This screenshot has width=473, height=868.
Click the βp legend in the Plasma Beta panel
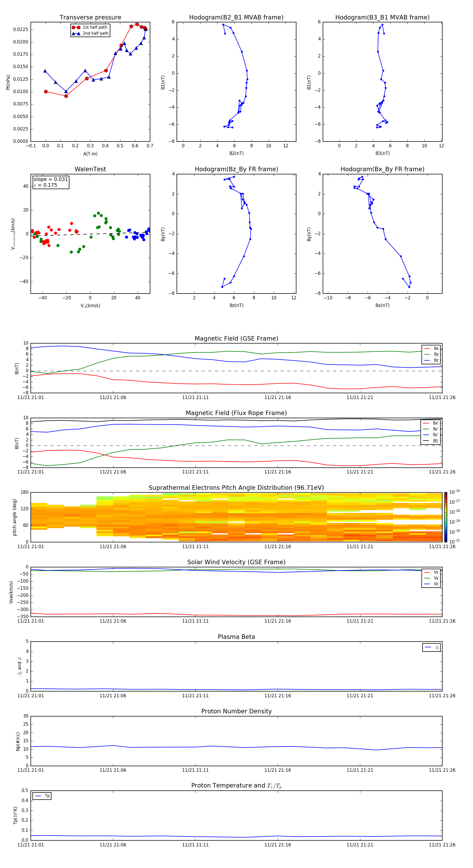[431, 647]
